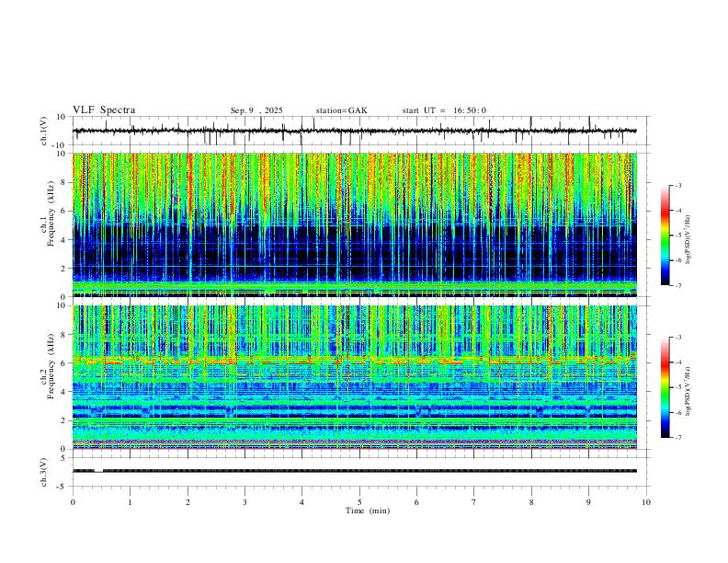Viewport: 728px width, 563px height.
Task: Click the ch.1 "Frequency (kHz)" axis label
Action: point(51,213)
